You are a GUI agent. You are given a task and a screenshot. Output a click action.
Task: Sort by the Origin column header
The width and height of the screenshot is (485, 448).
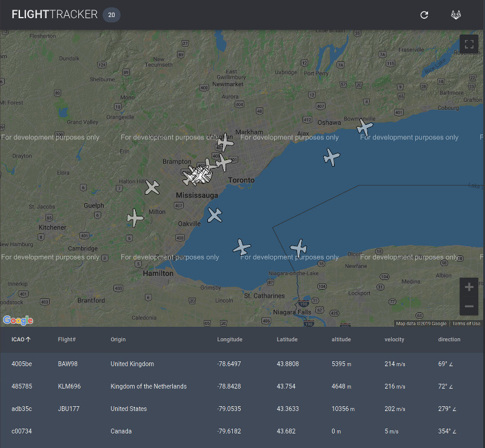118,339
